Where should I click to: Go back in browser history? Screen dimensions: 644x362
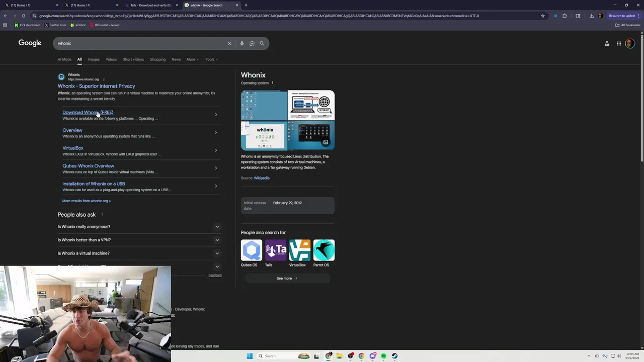pyautogui.click(x=6, y=16)
